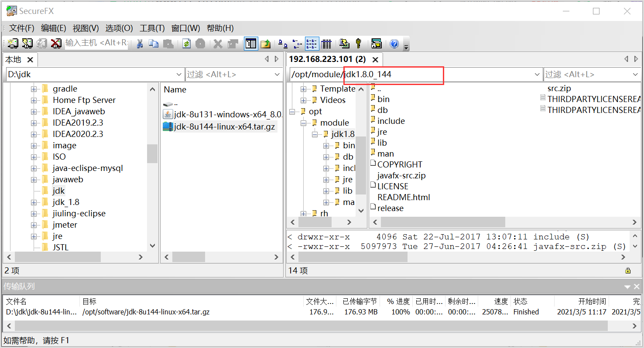Select the list view icon
Viewport: 644px width, 348px height.
(x=312, y=44)
